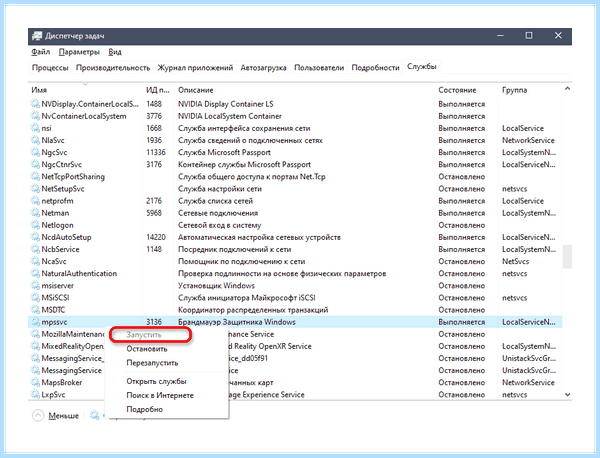
Task: Open the Файл menu
Action: point(41,52)
